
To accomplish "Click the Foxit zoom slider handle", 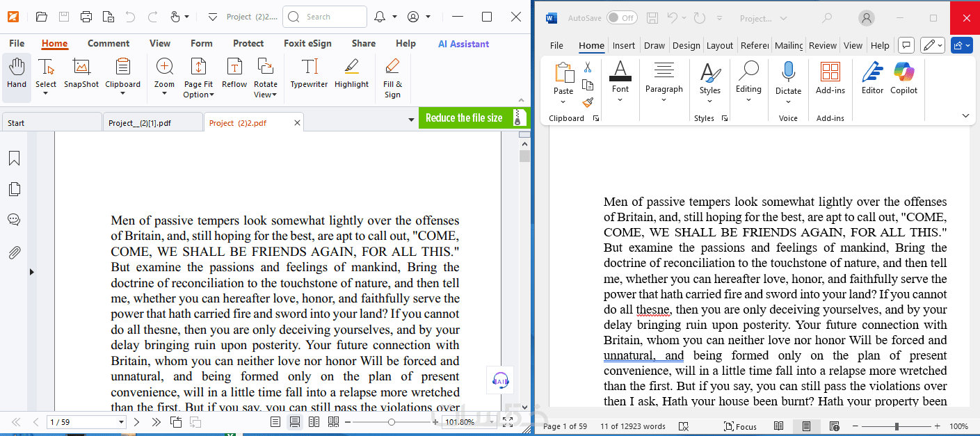I will (x=392, y=422).
